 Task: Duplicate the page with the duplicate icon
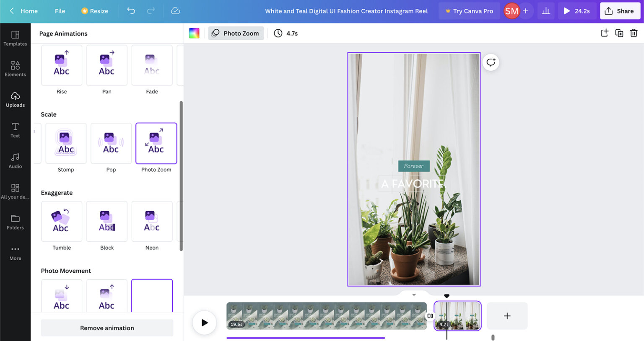[619, 33]
